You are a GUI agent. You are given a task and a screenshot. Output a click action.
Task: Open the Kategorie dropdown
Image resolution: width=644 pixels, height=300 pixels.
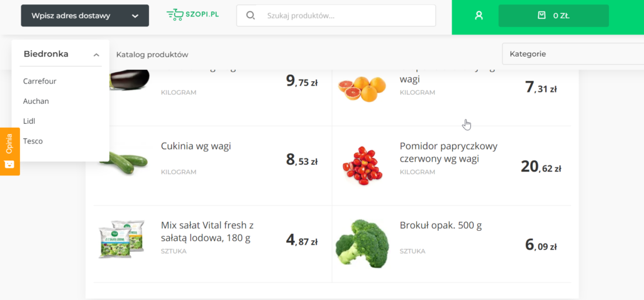coord(573,54)
